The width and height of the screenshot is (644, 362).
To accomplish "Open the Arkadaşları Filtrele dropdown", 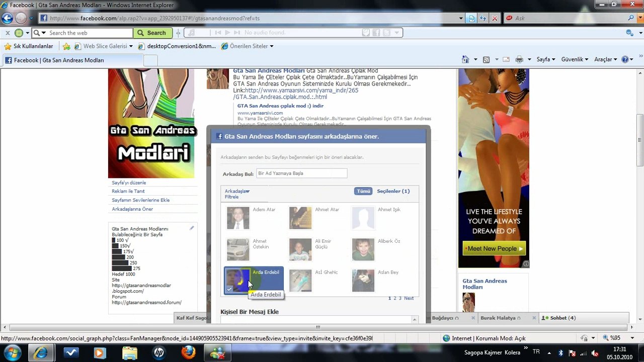I will (x=237, y=194).
